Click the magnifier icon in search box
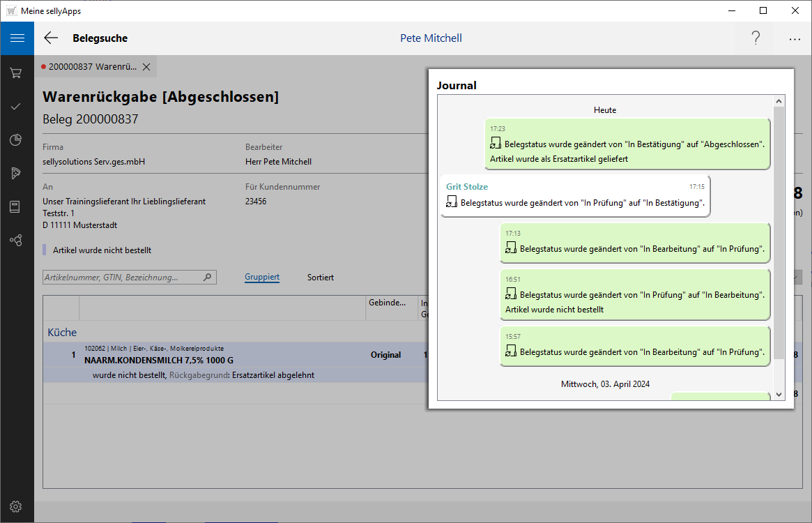 click(x=207, y=278)
